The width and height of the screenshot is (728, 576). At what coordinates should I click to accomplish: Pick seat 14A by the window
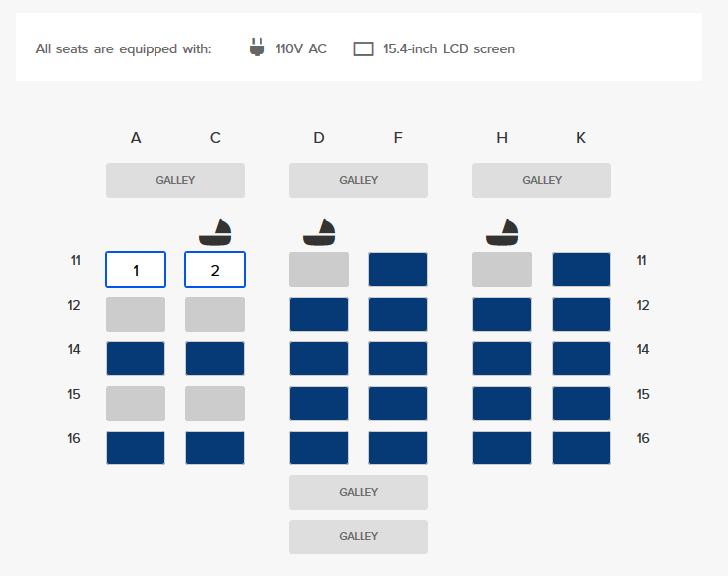point(136,359)
